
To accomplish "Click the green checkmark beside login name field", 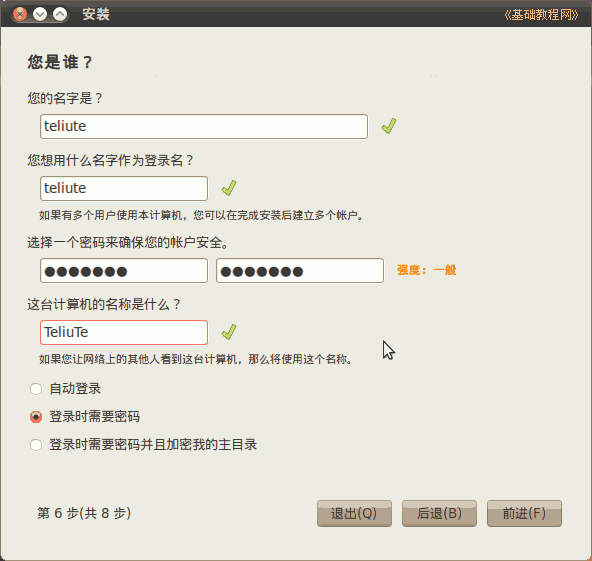I will tap(229, 188).
